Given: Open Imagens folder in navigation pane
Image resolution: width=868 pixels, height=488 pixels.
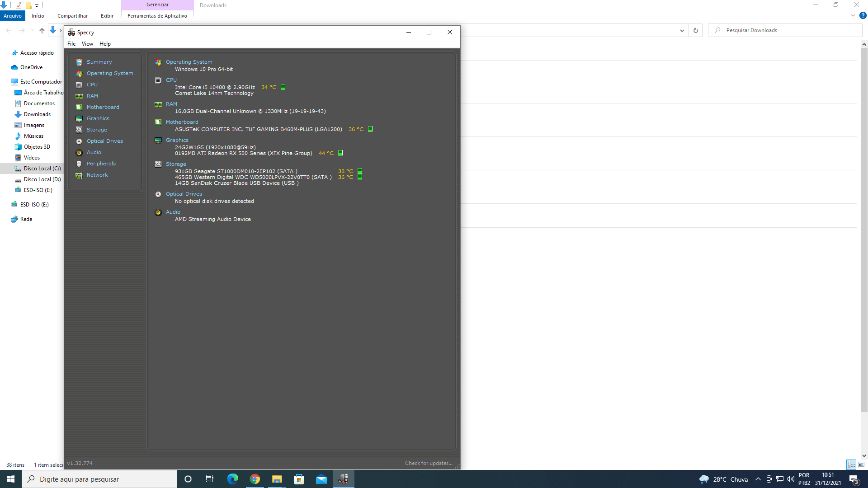Looking at the screenshot, I should click(34, 125).
